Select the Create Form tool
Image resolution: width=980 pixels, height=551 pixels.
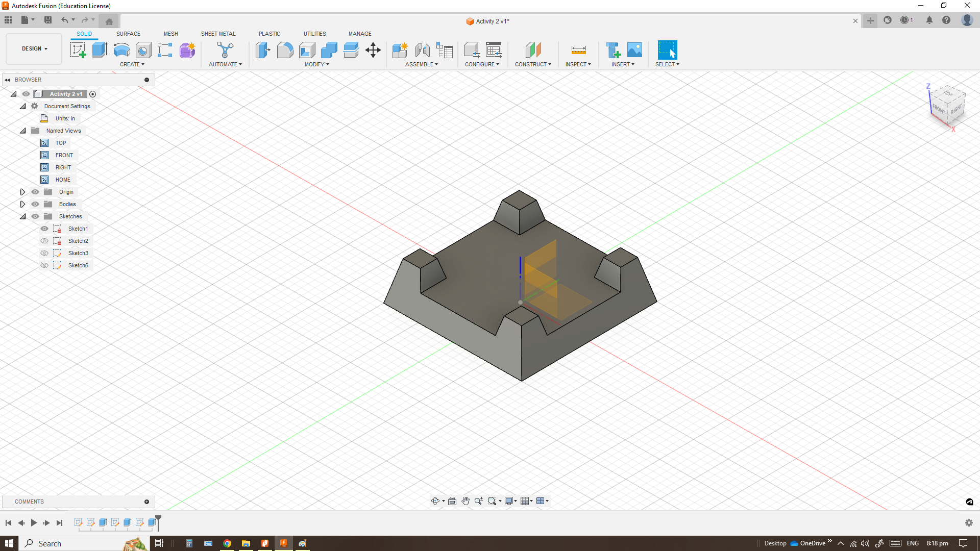187,50
